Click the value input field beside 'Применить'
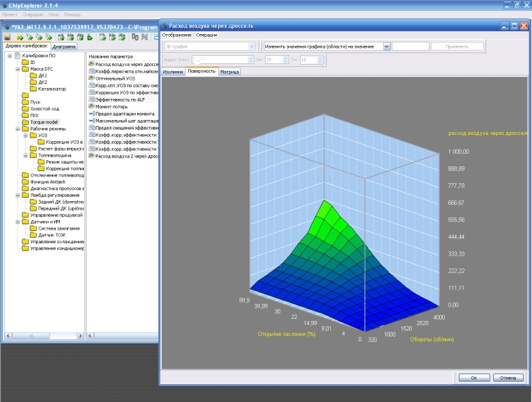The height and width of the screenshot is (402, 532). [x=411, y=46]
